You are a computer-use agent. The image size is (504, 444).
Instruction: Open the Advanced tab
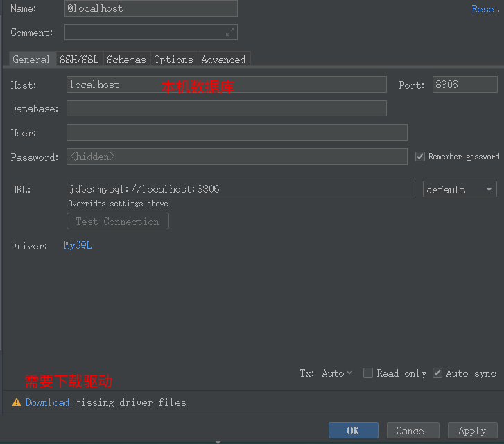pyautogui.click(x=224, y=60)
